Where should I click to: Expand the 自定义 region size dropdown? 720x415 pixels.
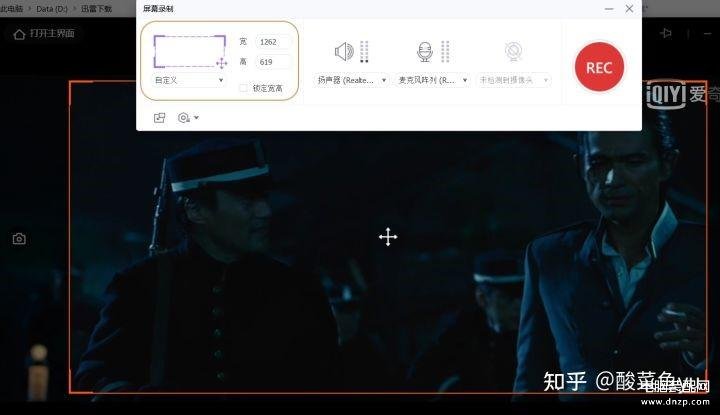click(x=189, y=80)
